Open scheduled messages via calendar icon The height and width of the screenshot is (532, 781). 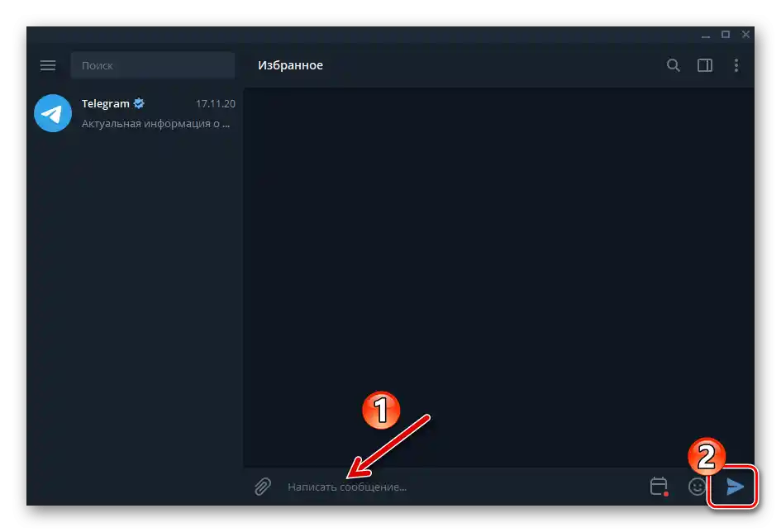pyautogui.click(x=659, y=487)
